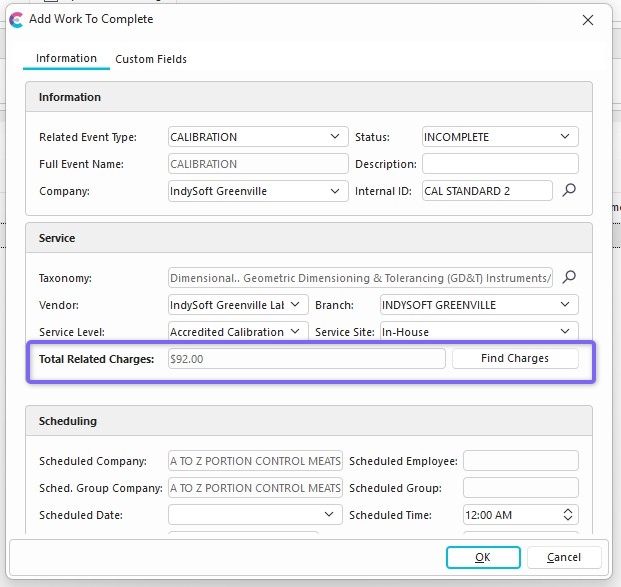
Task: Open the Scheduled Date picker dropdown
Action: pyautogui.click(x=331, y=515)
